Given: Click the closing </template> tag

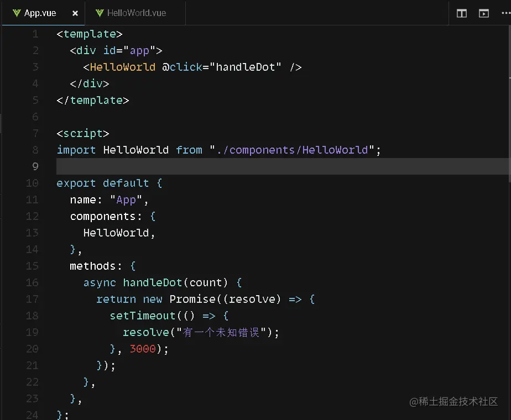Looking at the screenshot, I should point(92,100).
